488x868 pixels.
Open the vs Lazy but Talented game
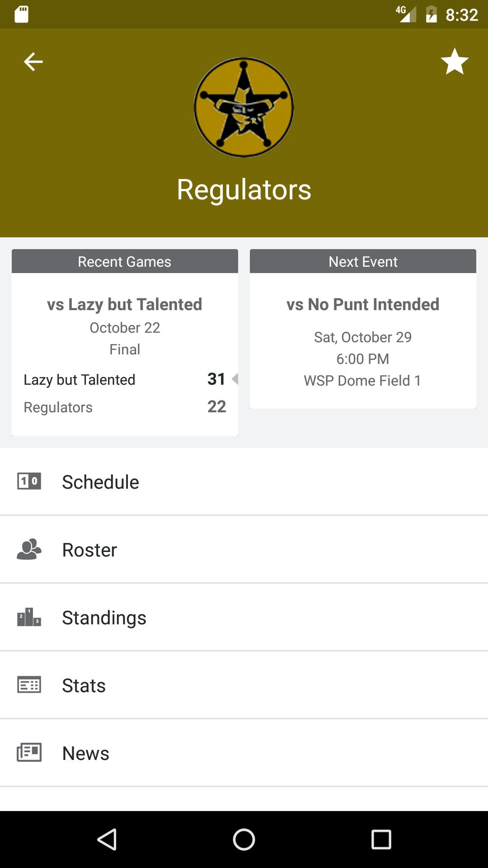(x=125, y=304)
